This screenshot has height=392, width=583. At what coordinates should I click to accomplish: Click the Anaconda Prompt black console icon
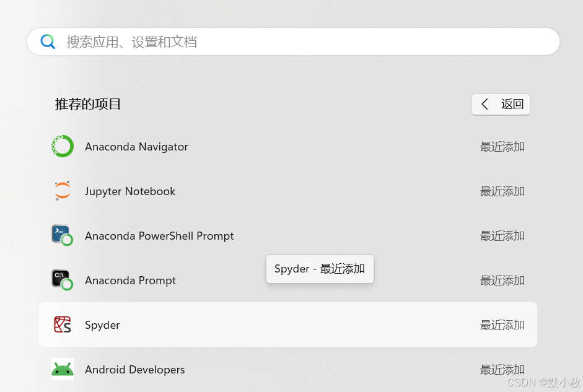[63, 280]
